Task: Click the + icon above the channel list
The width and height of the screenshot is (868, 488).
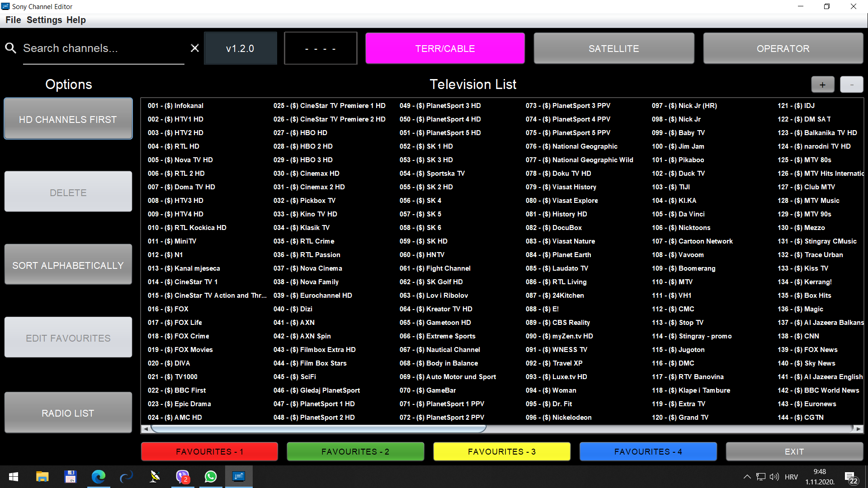Action: point(822,84)
